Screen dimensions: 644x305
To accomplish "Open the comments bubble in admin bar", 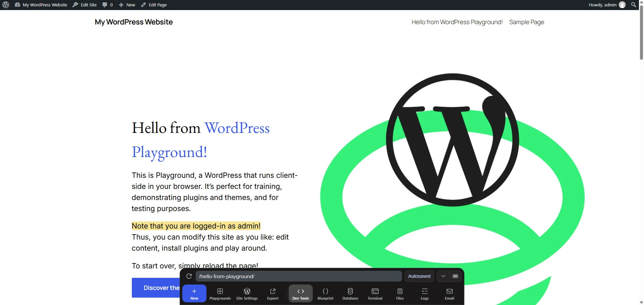I will click(x=107, y=5).
